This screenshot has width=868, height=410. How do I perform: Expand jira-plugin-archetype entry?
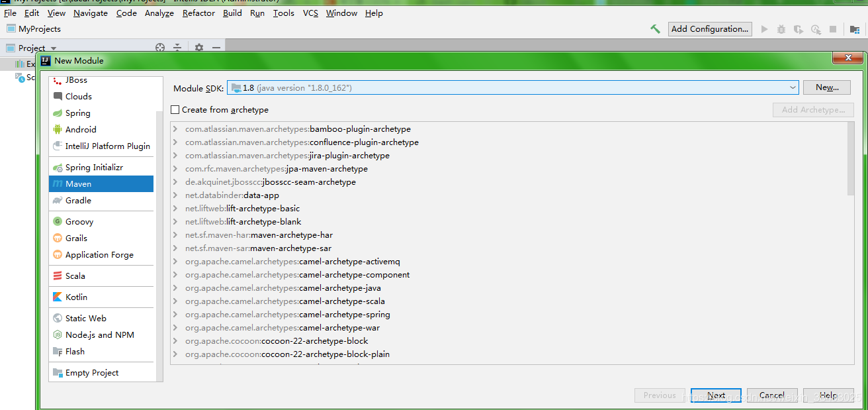(175, 156)
